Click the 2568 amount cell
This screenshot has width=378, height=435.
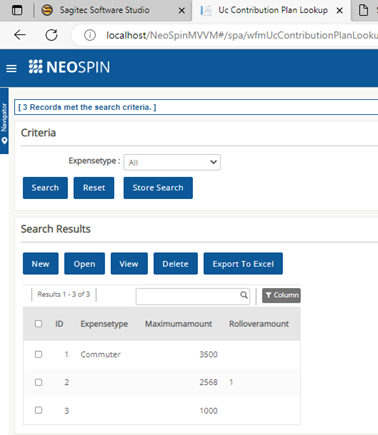point(208,382)
